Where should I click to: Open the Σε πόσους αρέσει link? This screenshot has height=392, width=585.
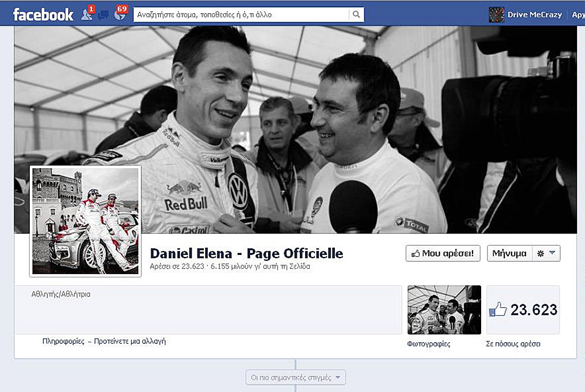[x=513, y=344]
